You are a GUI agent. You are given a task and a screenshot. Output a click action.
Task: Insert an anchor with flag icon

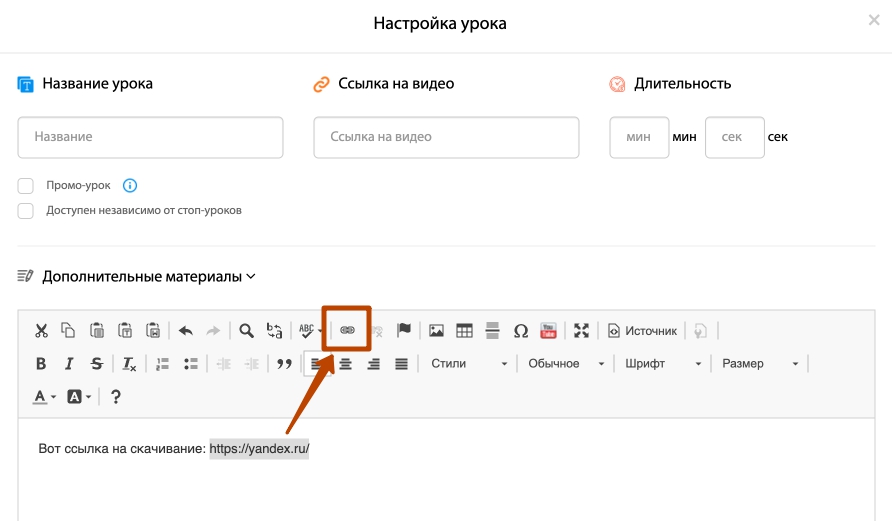(404, 330)
